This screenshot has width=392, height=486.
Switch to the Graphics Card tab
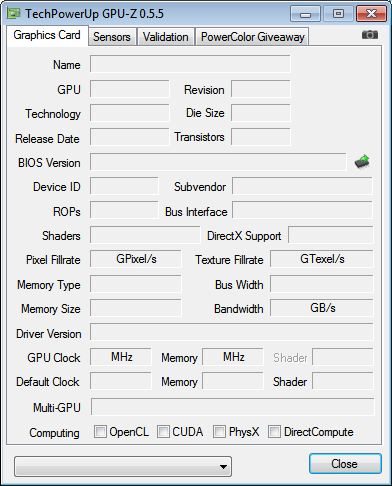pyautogui.click(x=47, y=35)
